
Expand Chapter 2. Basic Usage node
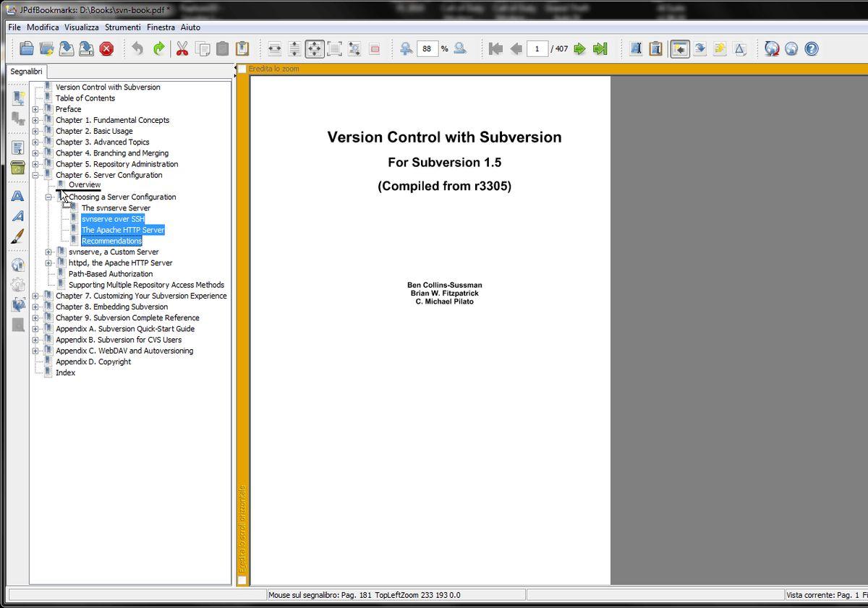(x=35, y=131)
